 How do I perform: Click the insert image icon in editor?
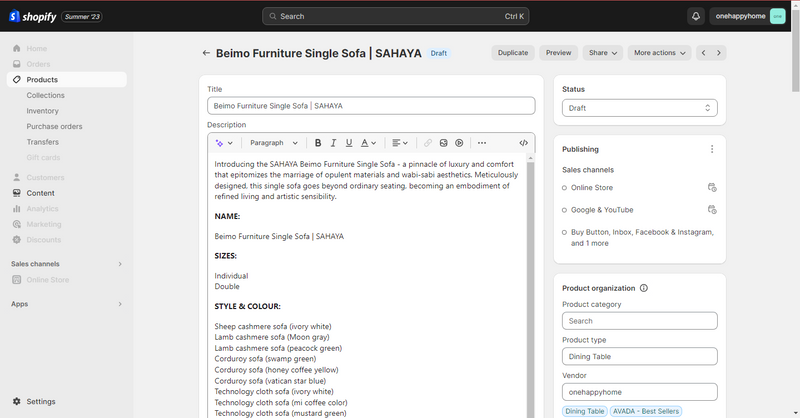[443, 143]
